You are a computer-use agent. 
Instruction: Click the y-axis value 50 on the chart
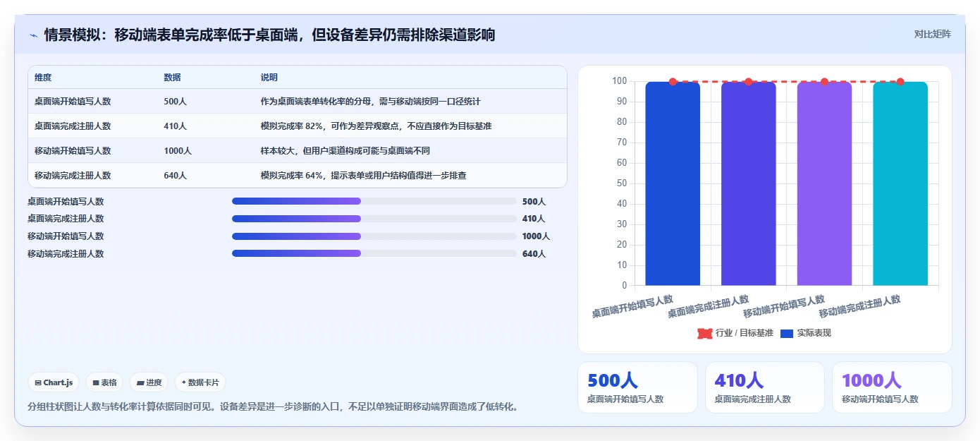(x=622, y=183)
